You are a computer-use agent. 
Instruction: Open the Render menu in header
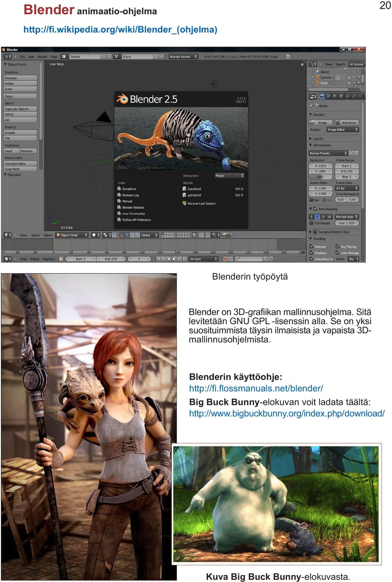42,57
